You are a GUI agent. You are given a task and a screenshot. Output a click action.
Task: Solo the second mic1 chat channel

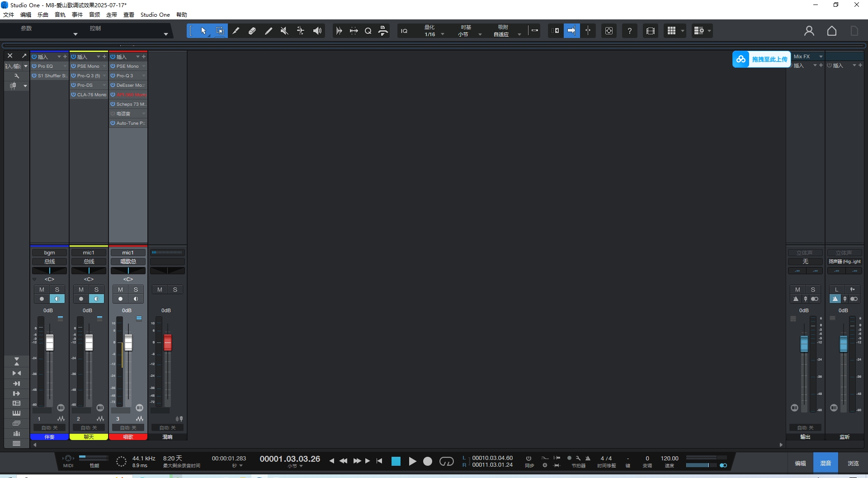[96, 290]
